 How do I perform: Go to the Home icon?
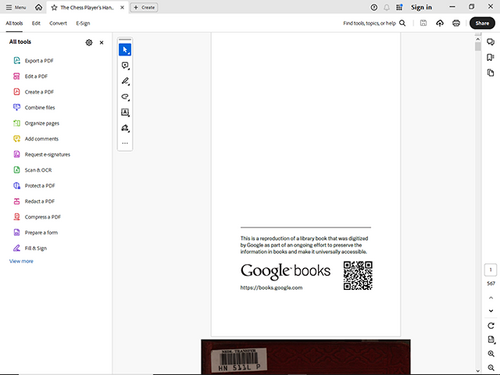(x=39, y=7)
